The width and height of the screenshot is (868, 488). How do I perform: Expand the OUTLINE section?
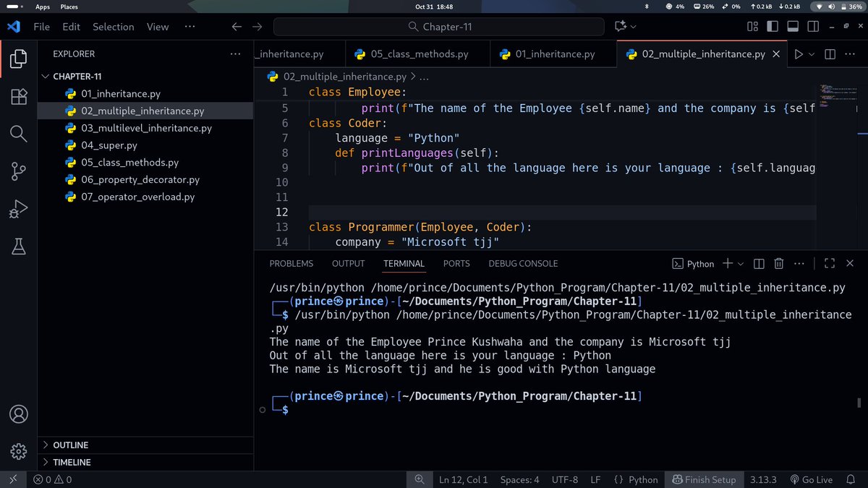(x=145, y=445)
